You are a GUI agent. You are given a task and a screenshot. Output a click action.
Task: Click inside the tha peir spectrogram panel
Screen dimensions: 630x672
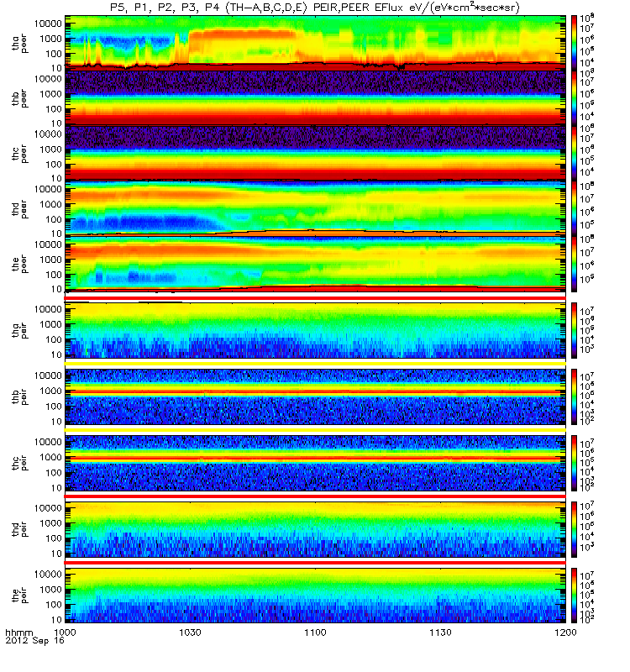[315, 330]
